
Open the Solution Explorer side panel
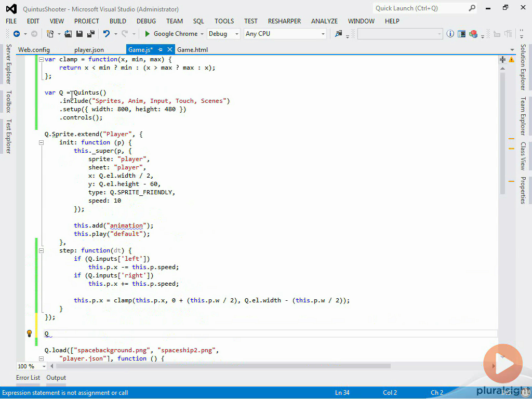[x=523, y=67]
